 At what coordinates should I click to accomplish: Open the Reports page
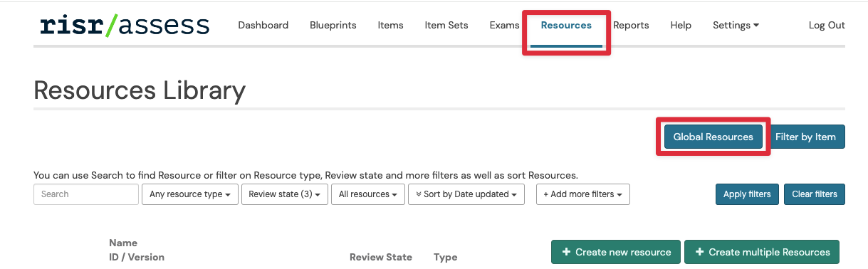click(x=631, y=25)
